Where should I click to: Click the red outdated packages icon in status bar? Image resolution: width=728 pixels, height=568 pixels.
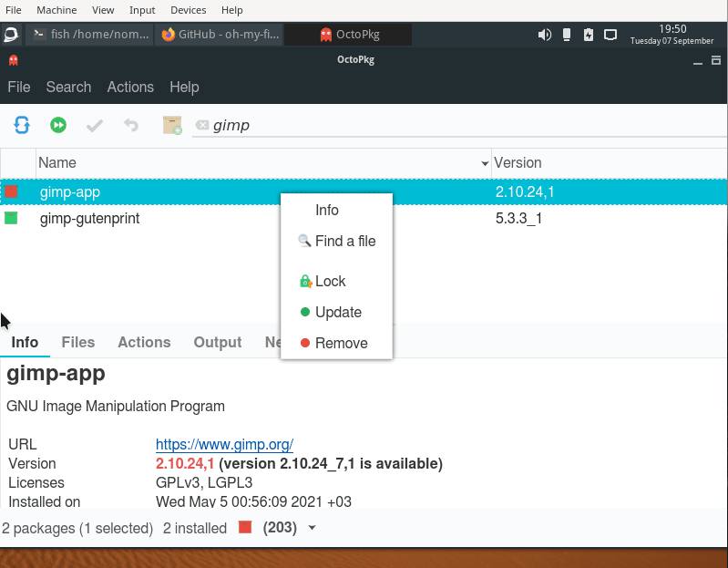point(245,527)
